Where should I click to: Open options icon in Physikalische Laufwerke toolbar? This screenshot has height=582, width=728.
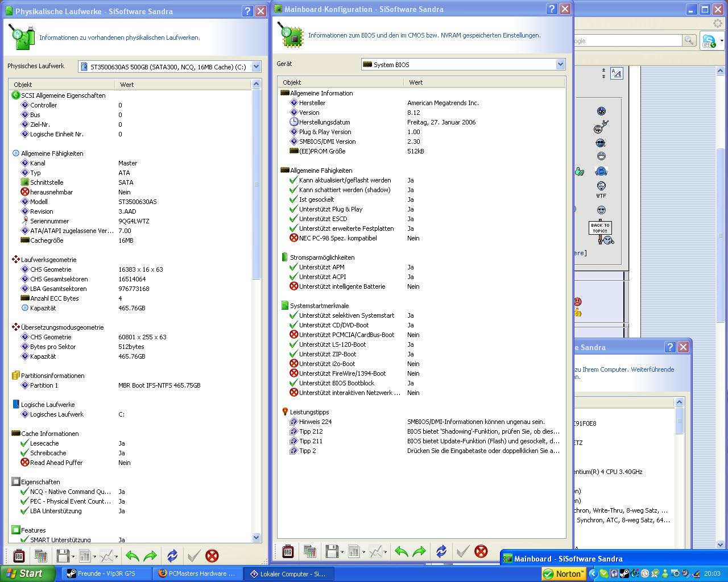click(x=19, y=555)
